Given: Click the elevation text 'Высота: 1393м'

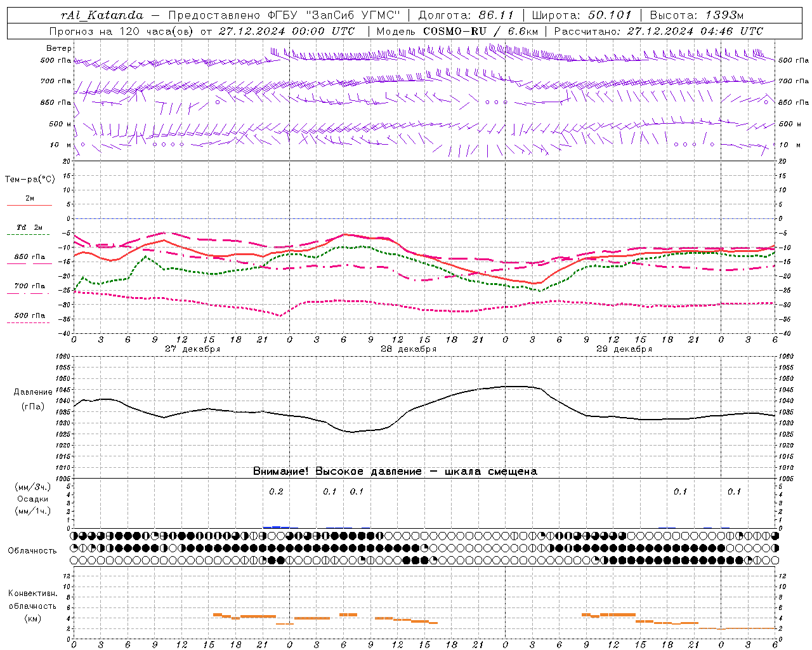Looking at the screenshot, I should coord(697,15).
